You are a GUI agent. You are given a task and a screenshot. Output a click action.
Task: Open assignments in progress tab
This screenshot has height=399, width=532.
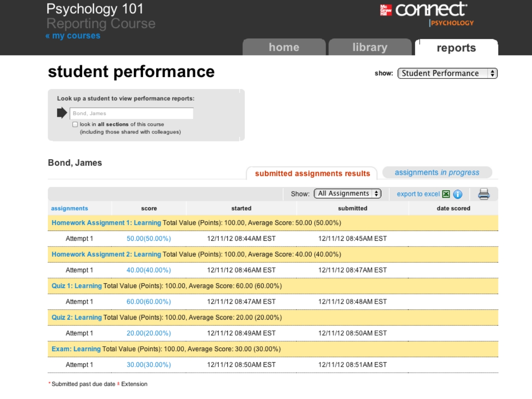click(437, 172)
